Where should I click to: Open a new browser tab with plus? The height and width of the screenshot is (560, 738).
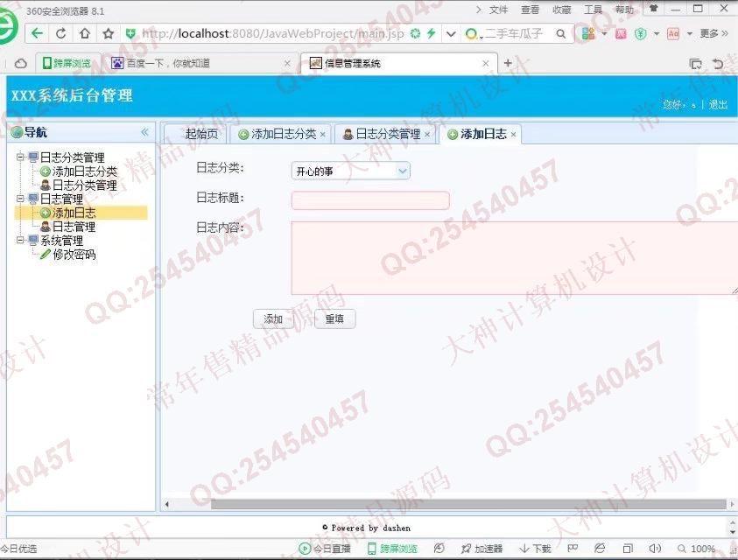tap(508, 63)
